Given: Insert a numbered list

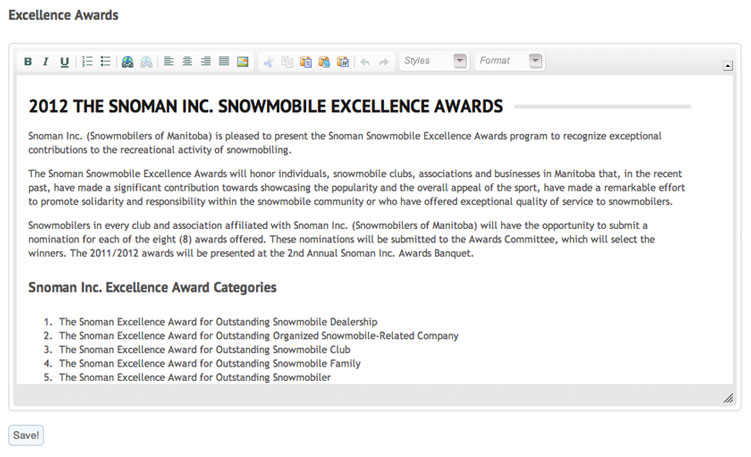Looking at the screenshot, I should (87, 61).
